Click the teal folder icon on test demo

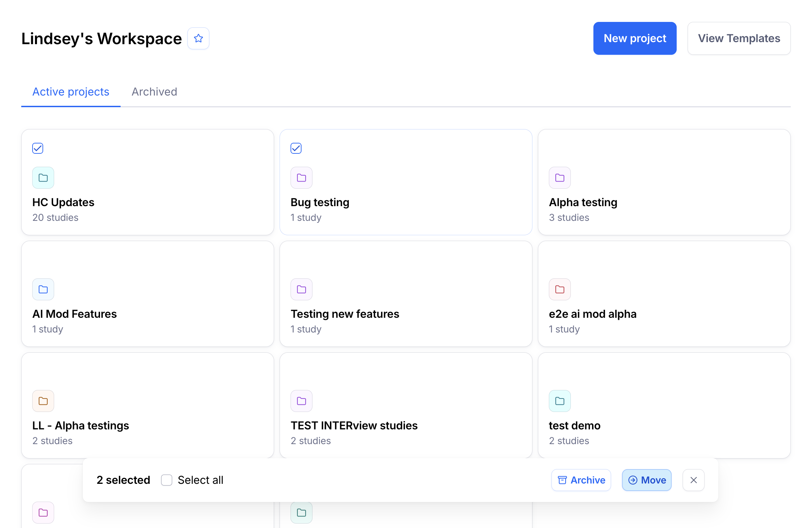tap(560, 401)
